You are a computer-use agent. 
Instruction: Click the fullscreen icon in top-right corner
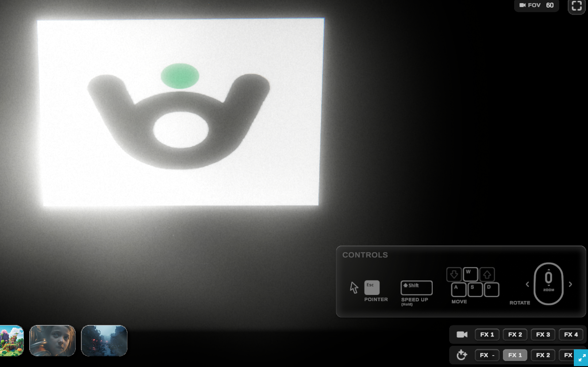(x=576, y=6)
